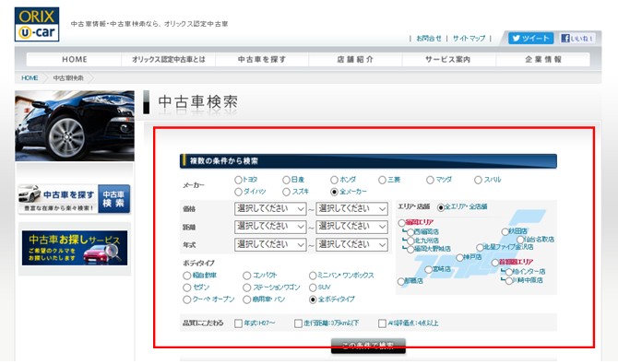Select the 商用車・バン body type

coord(246,299)
